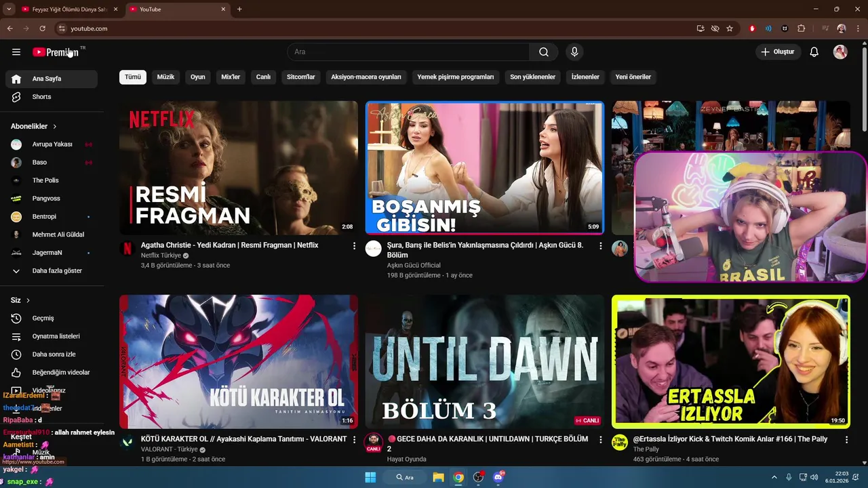The height and width of the screenshot is (488, 868).
Task: Go back in browser history
Action: tap(9, 28)
